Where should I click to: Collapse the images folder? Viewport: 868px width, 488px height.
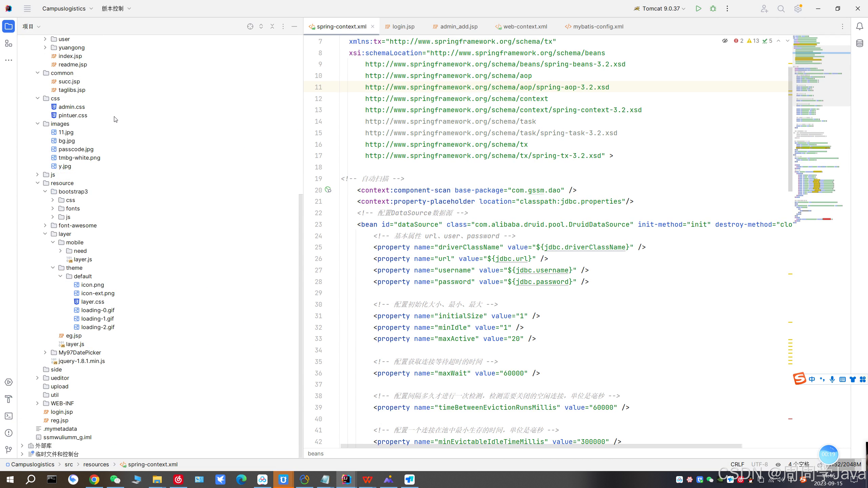pos(37,124)
